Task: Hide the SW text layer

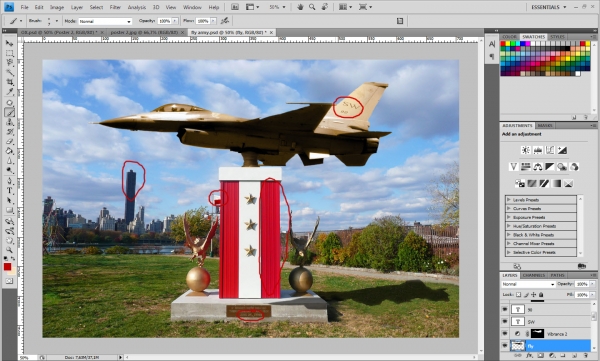Action: click(x=505, y=321)
